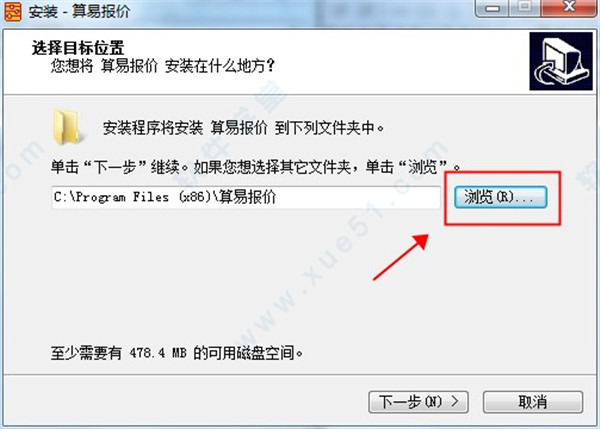Click the 您想将 算易报价 安装在什么地方? subtitle
Image resolution: width=600 pixels, height=429 pixels.
[163, 66]
